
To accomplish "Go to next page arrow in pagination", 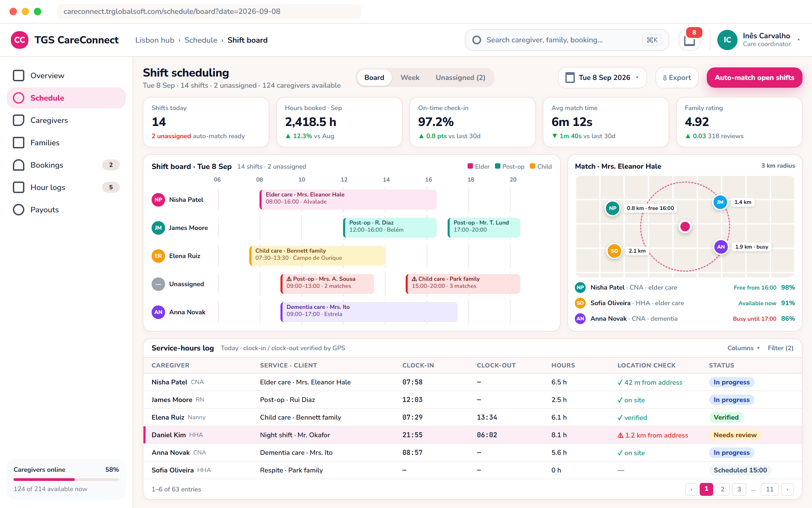I will point(788,489).
